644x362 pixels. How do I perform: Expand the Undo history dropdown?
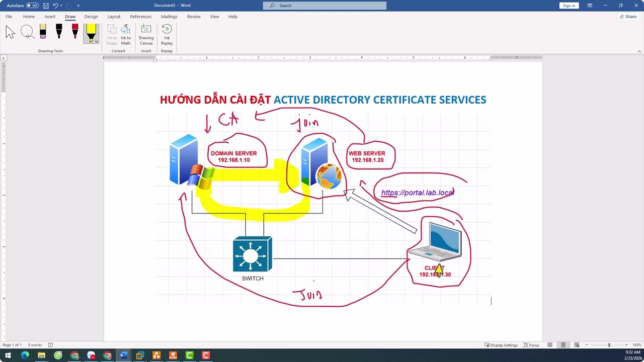point(62,6)
